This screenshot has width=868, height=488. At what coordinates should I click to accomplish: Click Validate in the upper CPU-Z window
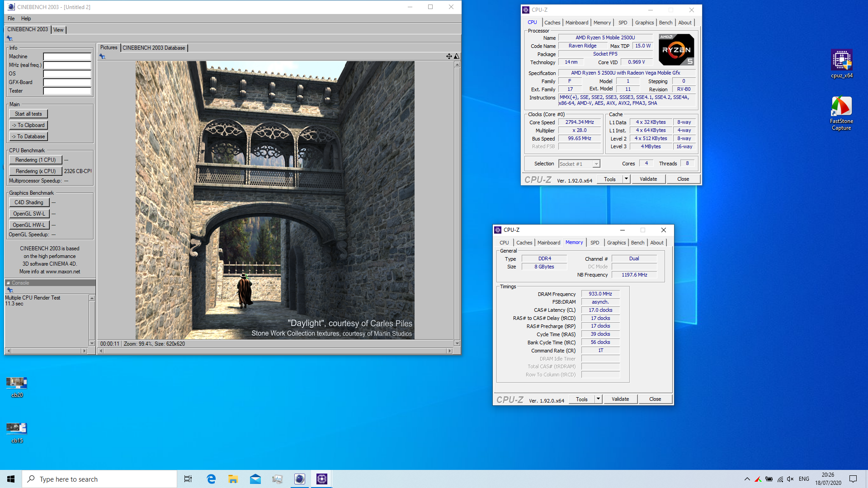pos(648,179)
